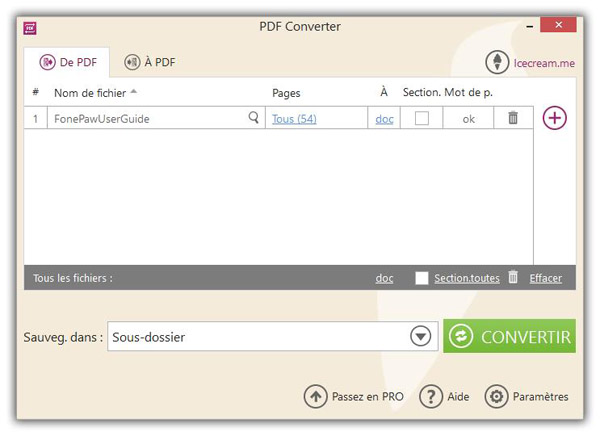The height and width of the screenshot is (436, 600).
Task: Open settings with the gear icon
Action: click(496, 397)
